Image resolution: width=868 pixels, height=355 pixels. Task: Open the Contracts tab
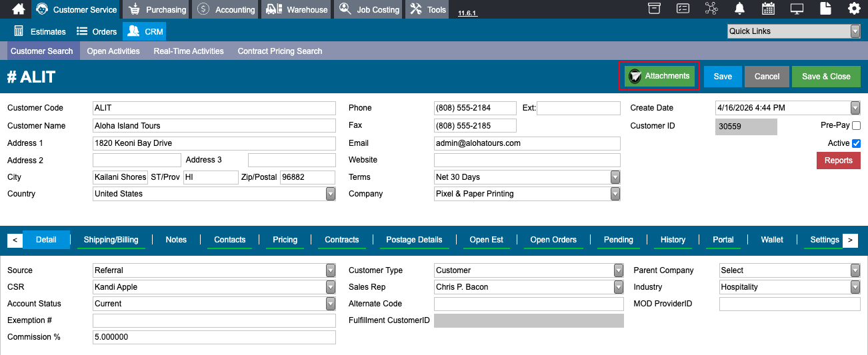coord(342,240)
